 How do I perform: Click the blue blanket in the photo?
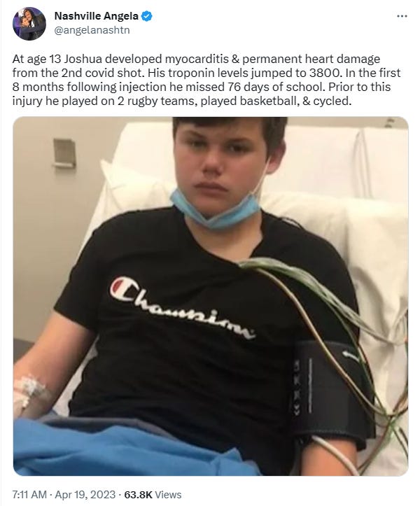point(129,447)
